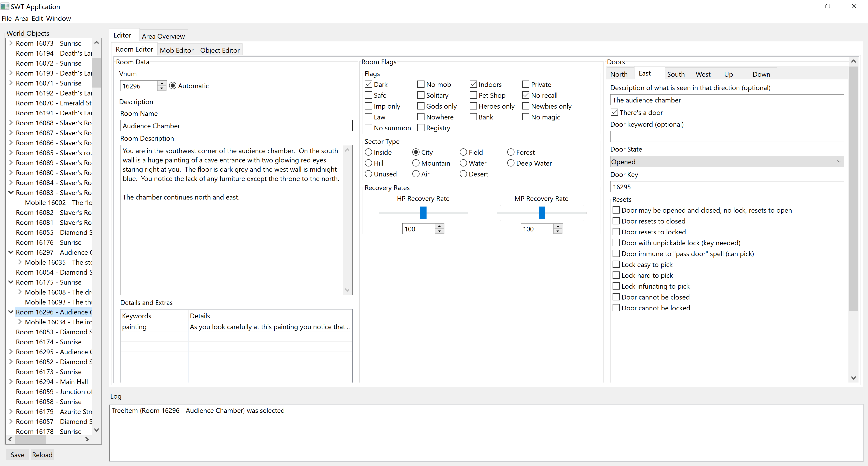
Task: Collapse Room 16297 tree node
Action: (x=11, y=252)
